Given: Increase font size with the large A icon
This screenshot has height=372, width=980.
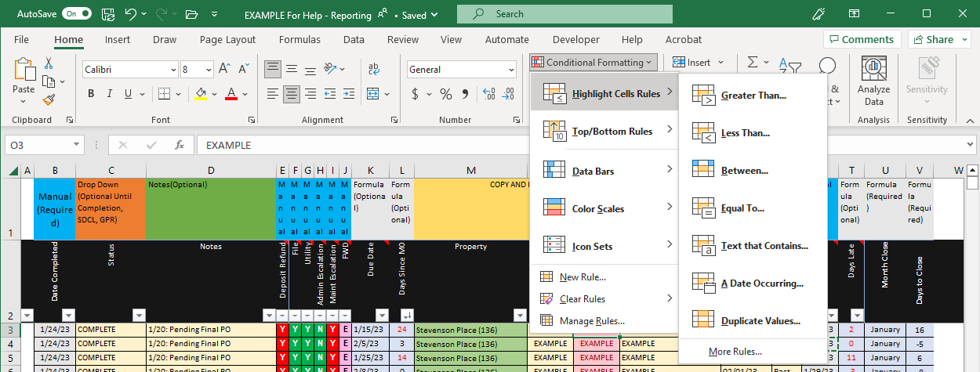Looking at the screenshot, I should [223, 70].
